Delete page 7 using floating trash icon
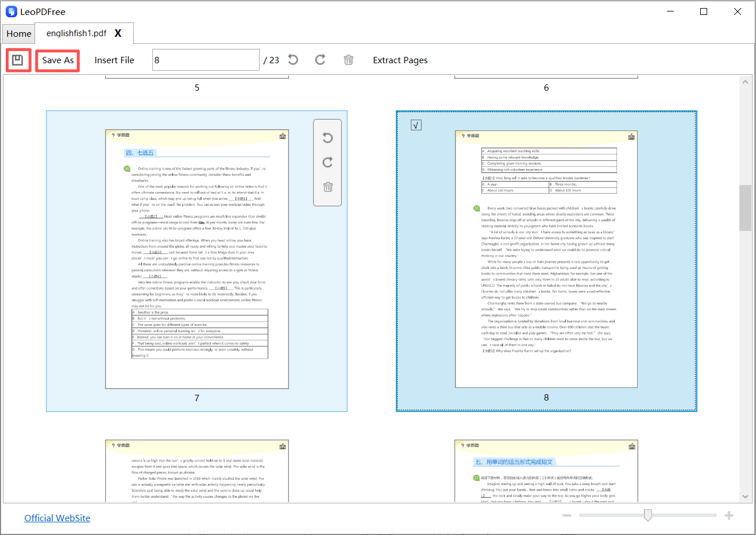 coord(327,187)
